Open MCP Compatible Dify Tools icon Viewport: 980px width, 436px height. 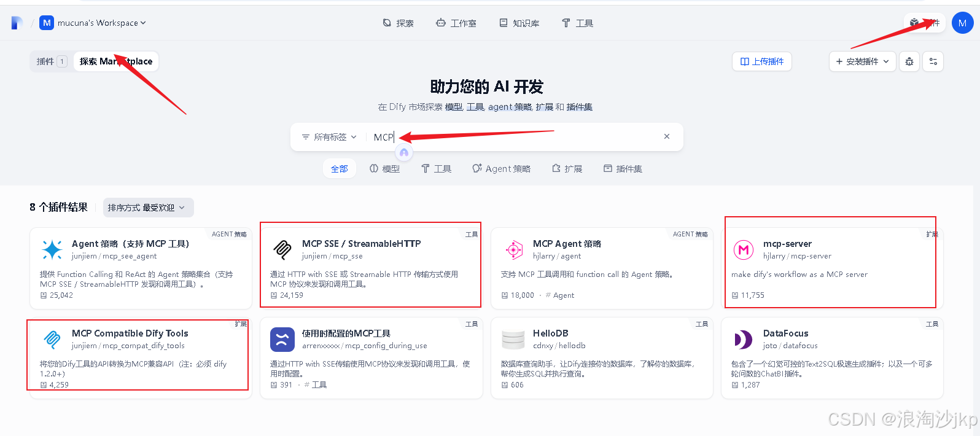[52, 340]
